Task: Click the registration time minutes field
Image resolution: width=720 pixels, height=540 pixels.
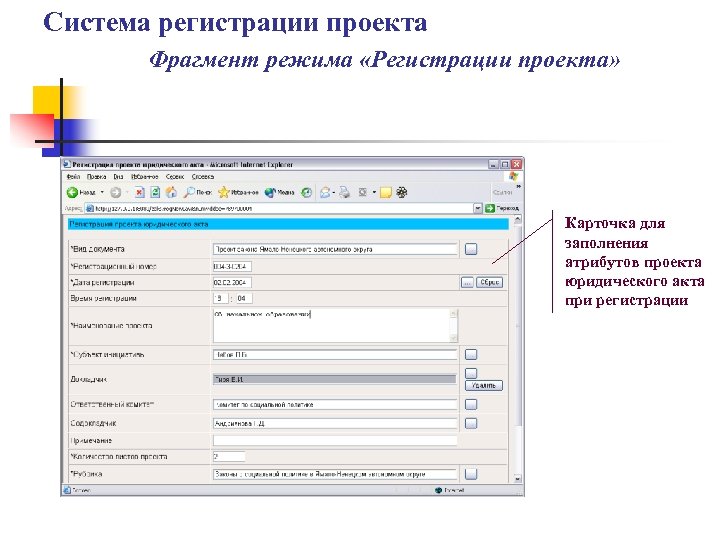Action: 244,298
